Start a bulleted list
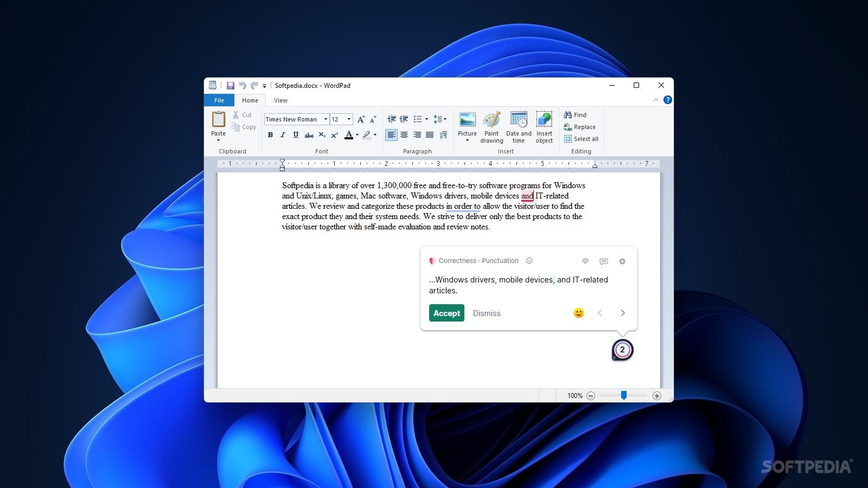Screen dimensions: 868x488 417,119
